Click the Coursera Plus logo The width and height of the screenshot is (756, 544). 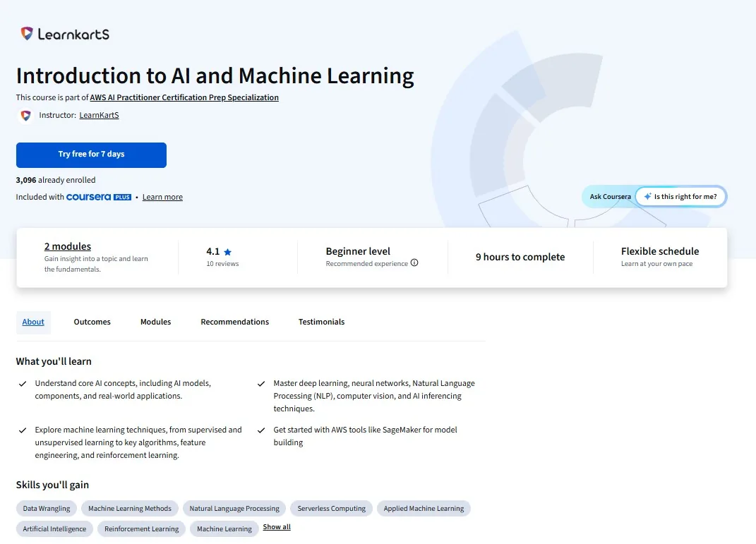click(98, 197)
